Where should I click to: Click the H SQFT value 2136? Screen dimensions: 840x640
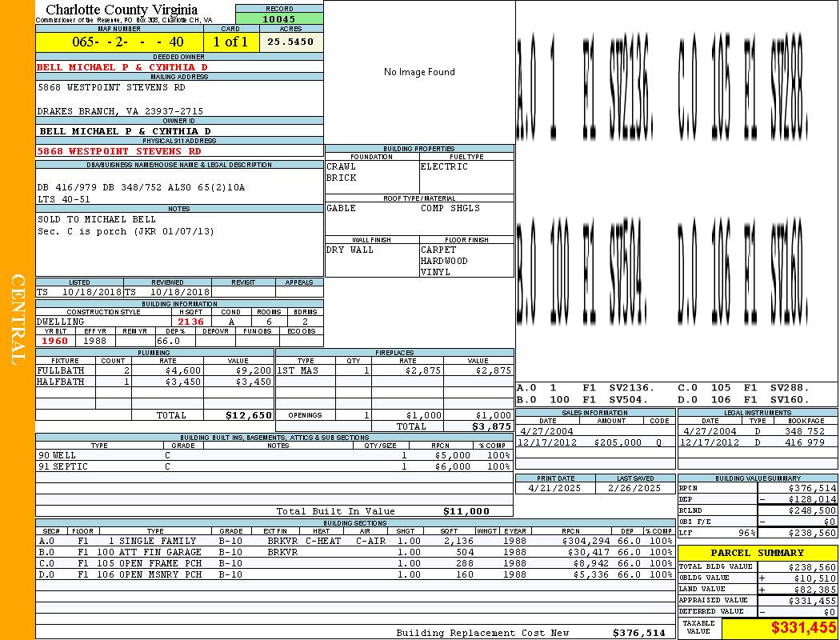tap(190, 322)
